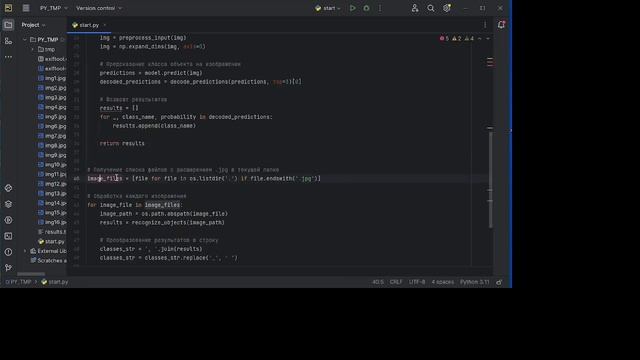640x360 pixels.
Task: Open the PY_TMP project dropdown
Action: [x=53, y=8]
